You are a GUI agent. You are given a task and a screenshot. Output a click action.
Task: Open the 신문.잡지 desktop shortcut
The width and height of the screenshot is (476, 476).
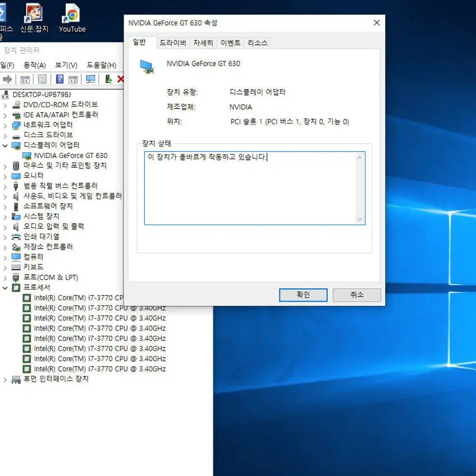34,18
